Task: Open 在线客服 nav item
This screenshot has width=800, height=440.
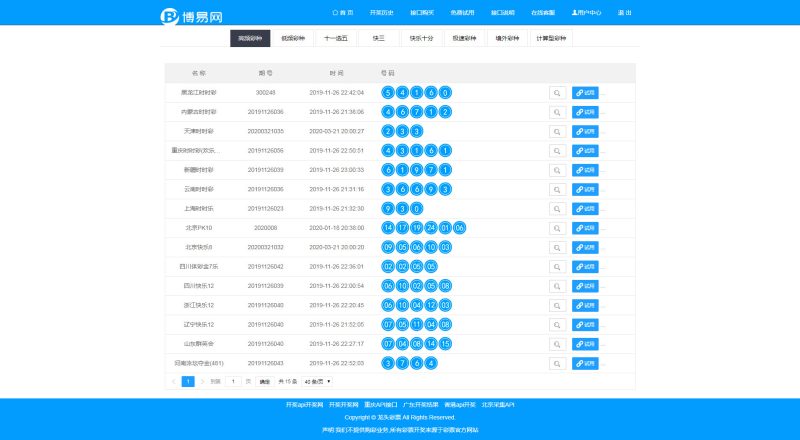Action: (543, 13)
